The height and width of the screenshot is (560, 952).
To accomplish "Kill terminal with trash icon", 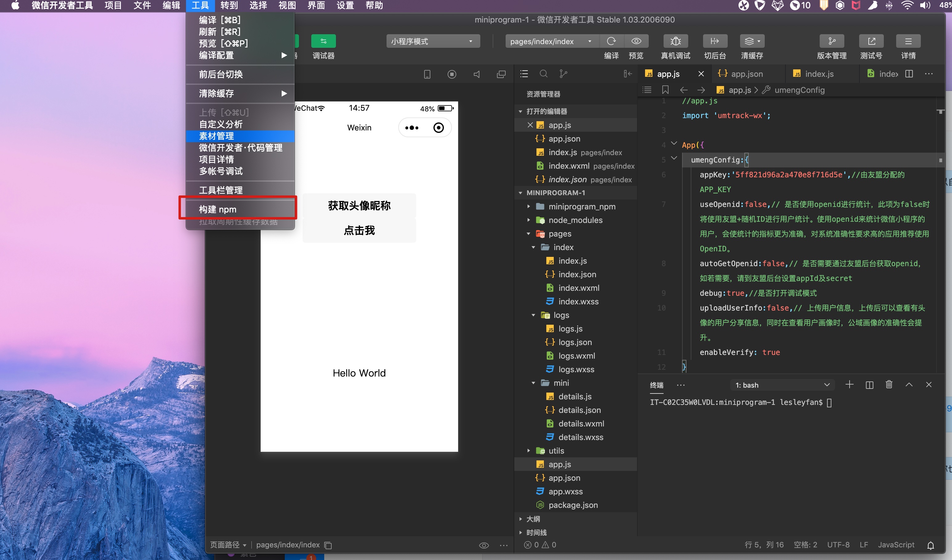I will point(889,385).
